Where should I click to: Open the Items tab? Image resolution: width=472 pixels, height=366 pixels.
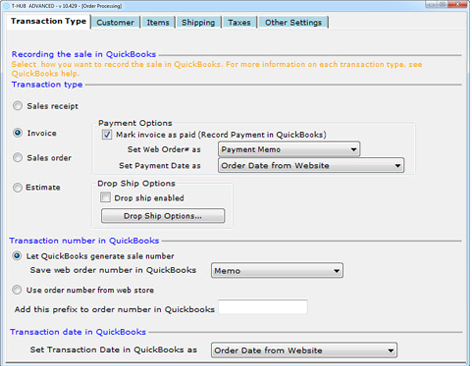pyautogui.click(x=158, y=23)
